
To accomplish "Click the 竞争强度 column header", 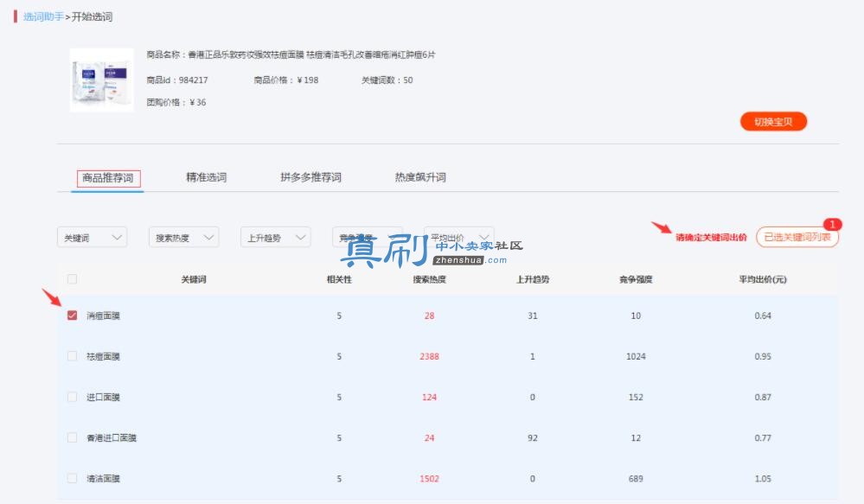I will [x=636, y=280].
